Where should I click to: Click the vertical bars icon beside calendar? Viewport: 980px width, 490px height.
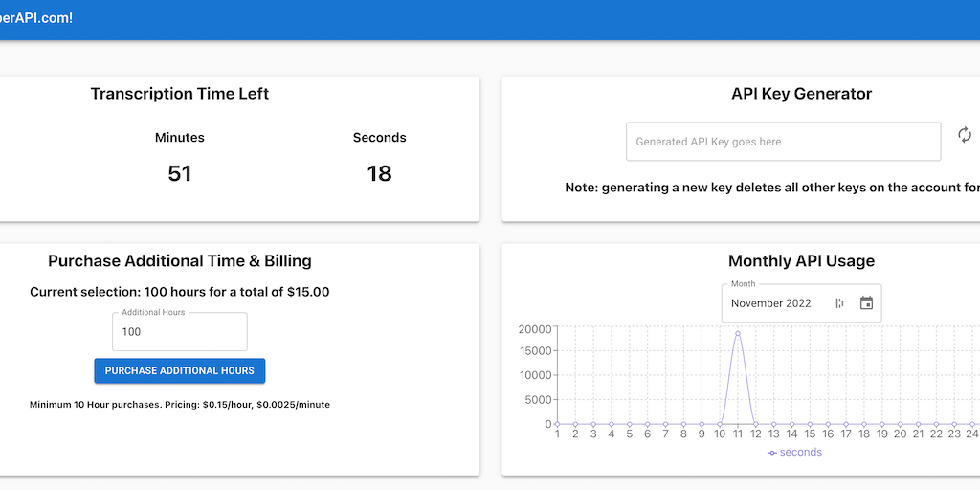pyautogui.click(x=839, y=303)
